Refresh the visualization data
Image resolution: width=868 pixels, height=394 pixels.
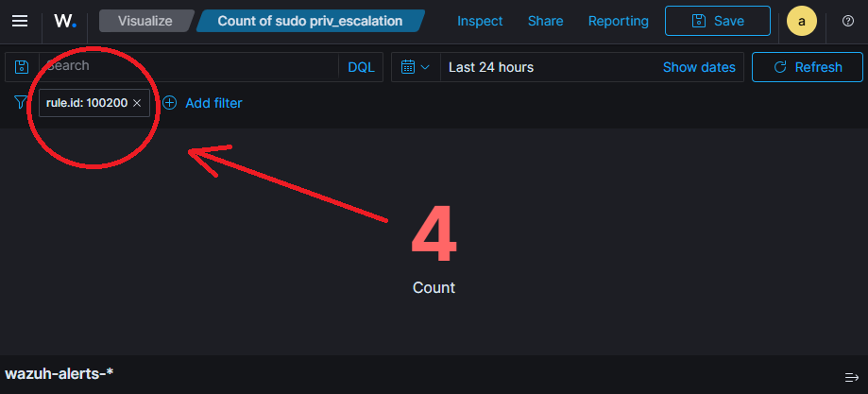coord(808,67)
